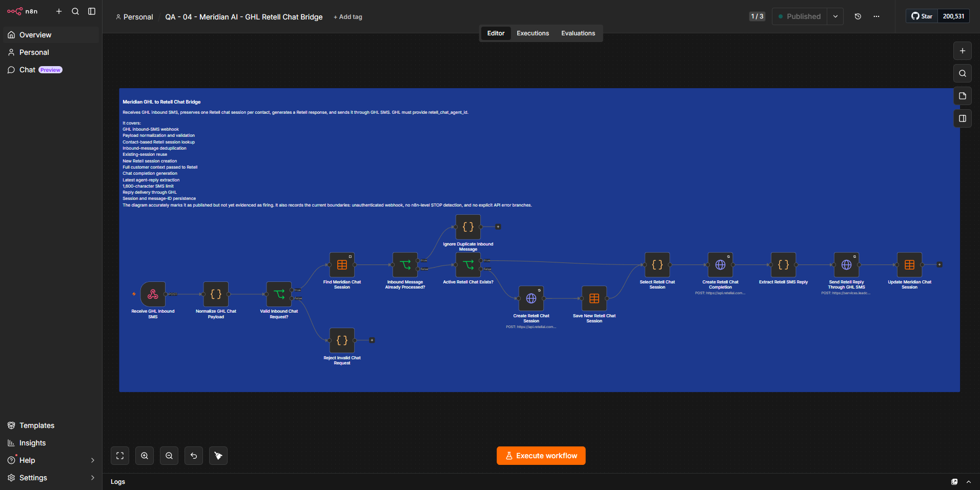Image resolution: width=980 pixels, height=490 pixels.
Task: Click the tidy up workflow icon
Action: pyautogui.click(x=218, y=456)
